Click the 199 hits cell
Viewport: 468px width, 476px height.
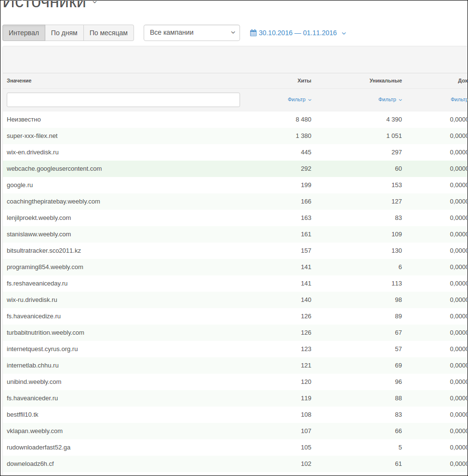pyautogui.click(x=306, y=185)
